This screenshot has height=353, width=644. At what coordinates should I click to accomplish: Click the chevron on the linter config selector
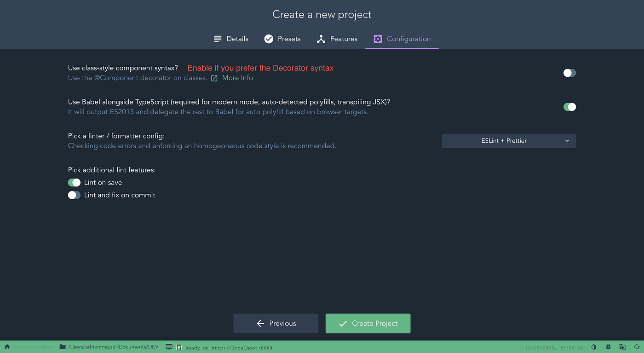pos(567,141)
